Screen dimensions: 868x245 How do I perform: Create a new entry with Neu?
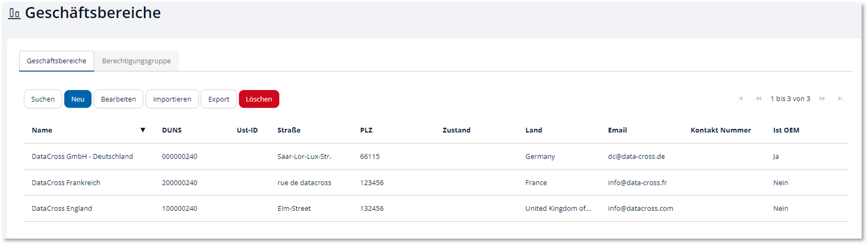[x=78, y=99]
